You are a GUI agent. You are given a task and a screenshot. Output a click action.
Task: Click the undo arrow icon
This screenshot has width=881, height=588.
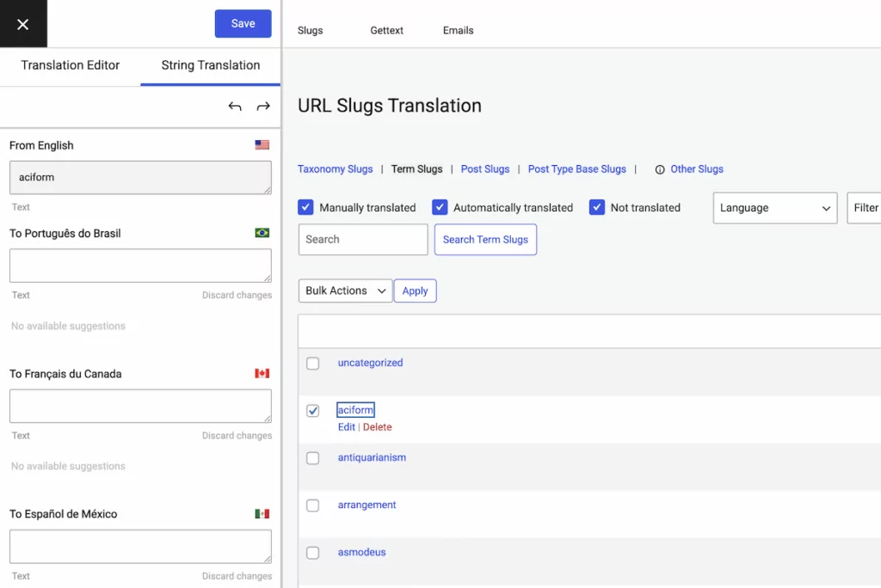point(235,106)
